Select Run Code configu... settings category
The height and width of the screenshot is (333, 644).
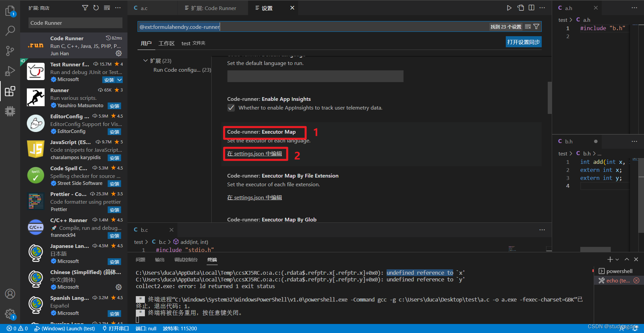182,70
